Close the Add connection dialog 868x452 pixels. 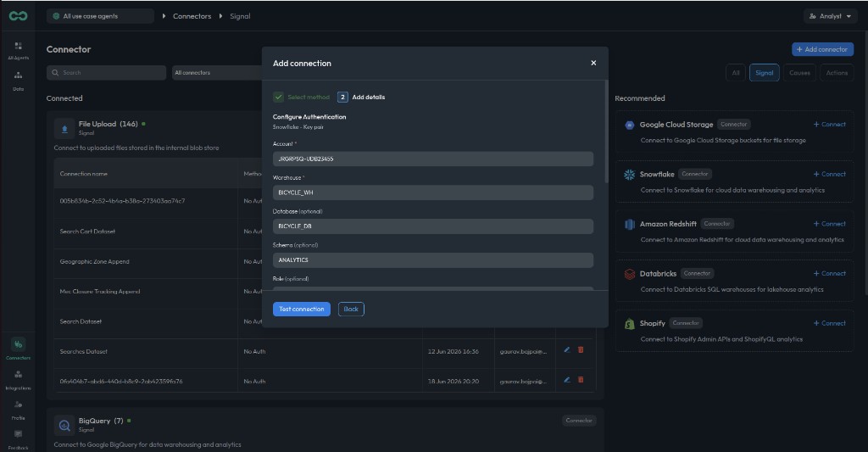[593, 63]
